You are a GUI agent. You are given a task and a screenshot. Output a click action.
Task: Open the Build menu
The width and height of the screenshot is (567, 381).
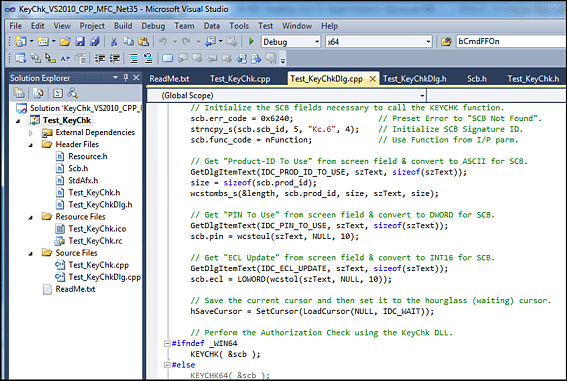tap(123, 26)
